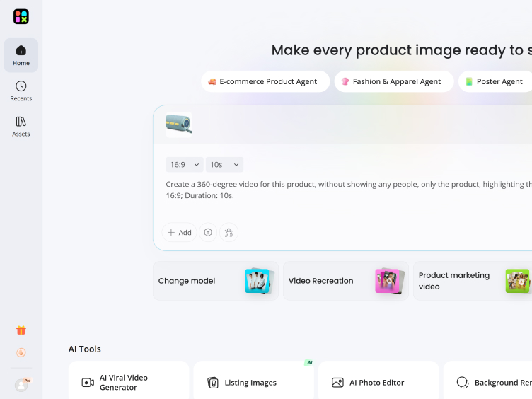Click into the 360-degree video prompt text

coord(349,190)
